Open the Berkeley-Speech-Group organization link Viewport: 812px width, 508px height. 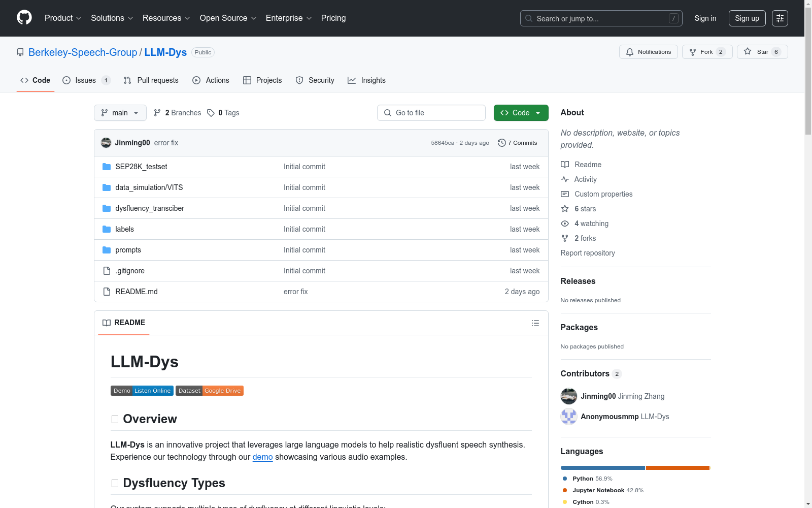(83, 52)
